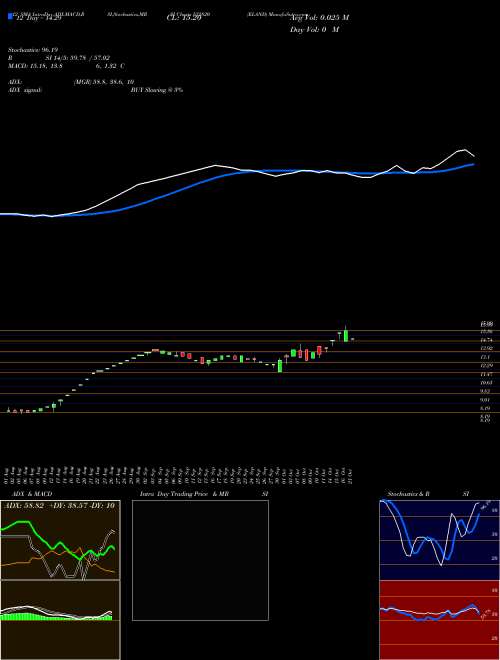Click the 'SI 14/3: 39.78 / 57.02' reading
The height and width of the screenshot is (660, 500).
coord(77,58)
